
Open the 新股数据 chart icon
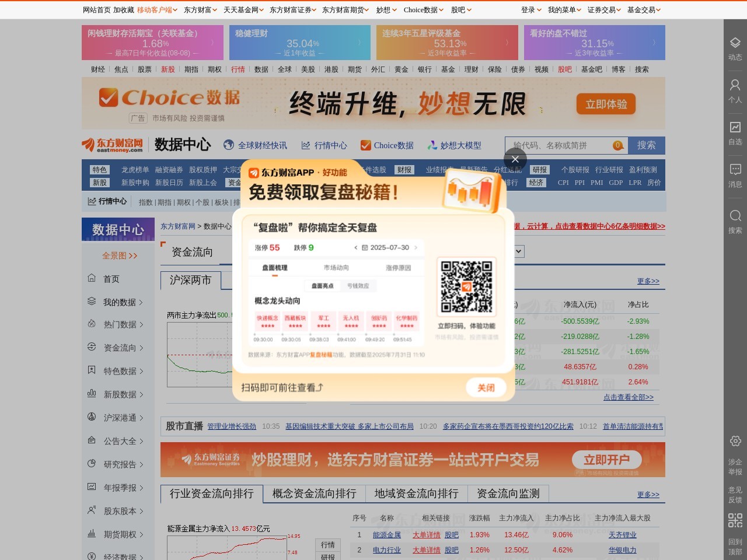(92, 394)
